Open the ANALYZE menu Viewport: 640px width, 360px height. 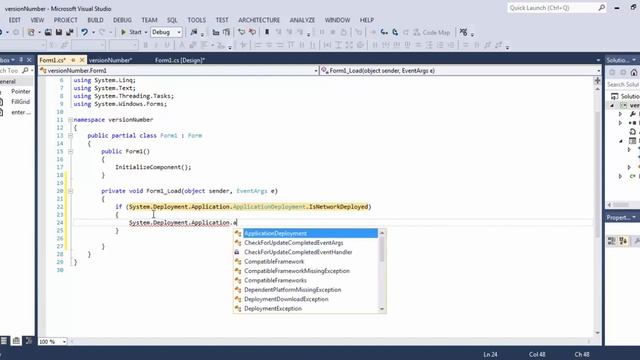(302, 20)
